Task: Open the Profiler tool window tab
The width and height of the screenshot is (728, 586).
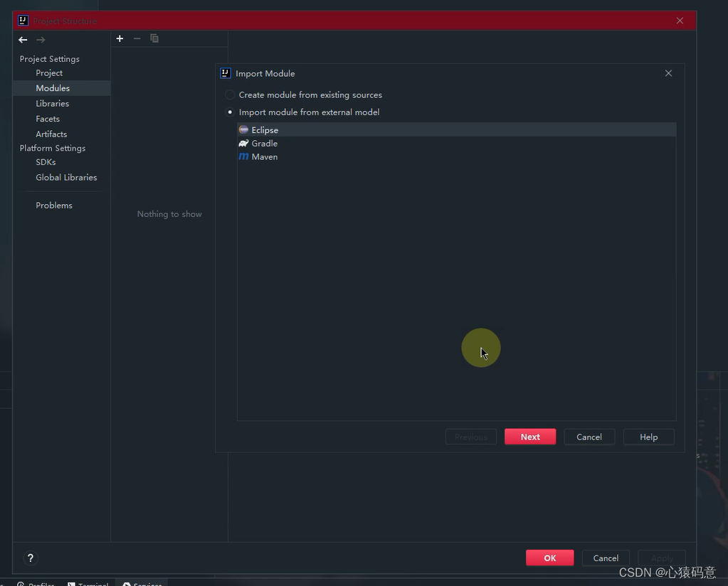Action: point(36,584)
